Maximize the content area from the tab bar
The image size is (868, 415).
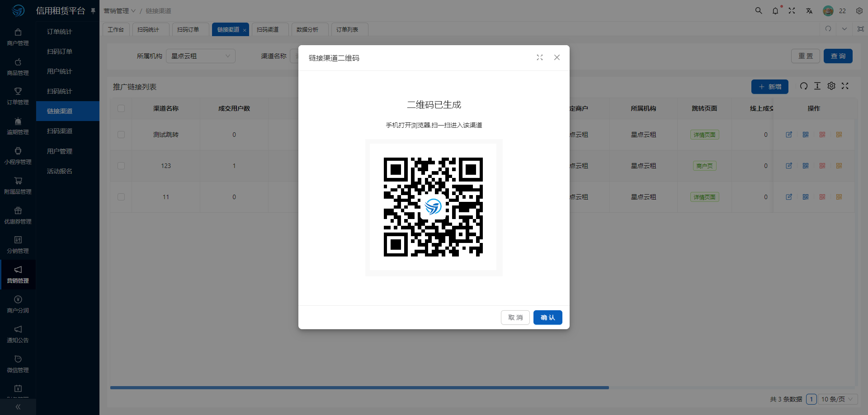click(861, 29)
